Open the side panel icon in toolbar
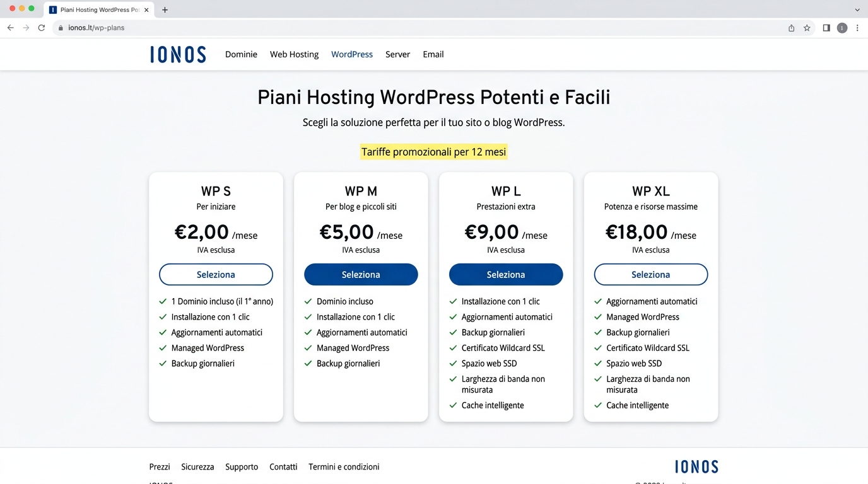 click(x=826, y=28)
